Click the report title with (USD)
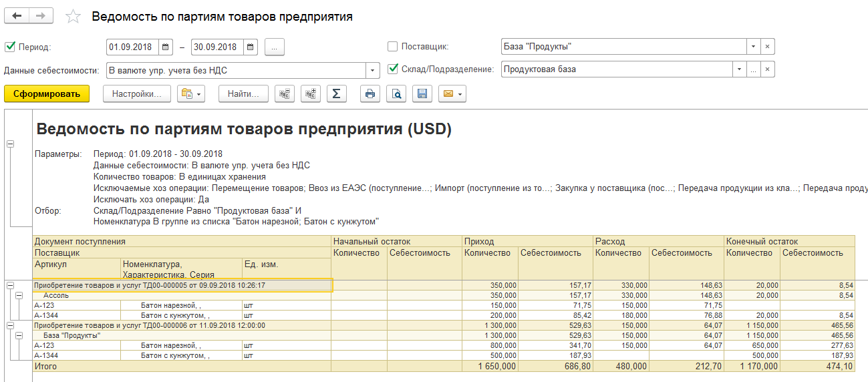Viewport: 868px width, 382px height. [244, 130]
